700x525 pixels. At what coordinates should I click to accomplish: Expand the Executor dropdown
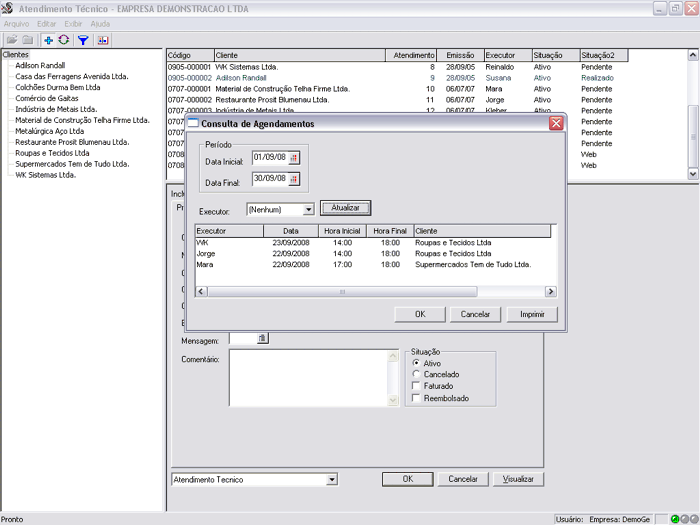308,210
